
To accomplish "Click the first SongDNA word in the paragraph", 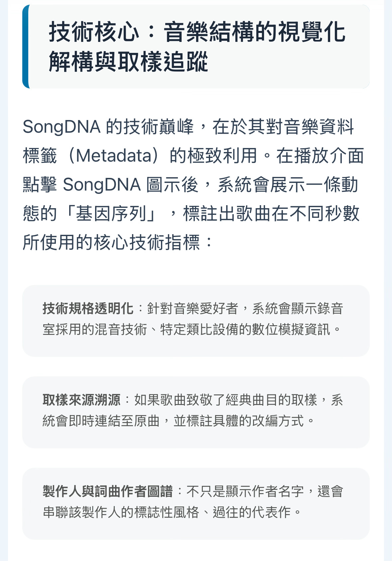I will tap(62, 127).
